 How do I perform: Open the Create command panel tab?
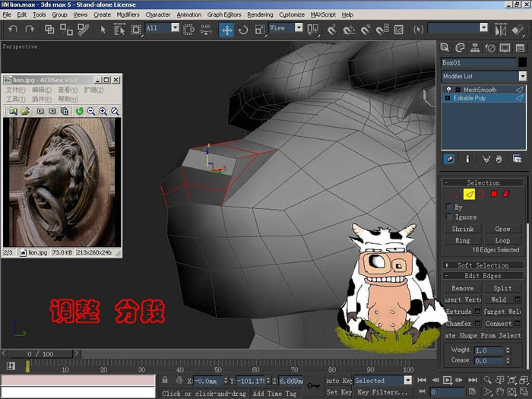[445, 48]
